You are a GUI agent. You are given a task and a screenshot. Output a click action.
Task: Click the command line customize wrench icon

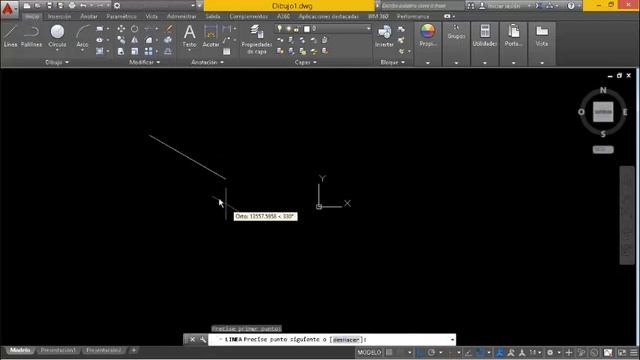click(203, 340)
